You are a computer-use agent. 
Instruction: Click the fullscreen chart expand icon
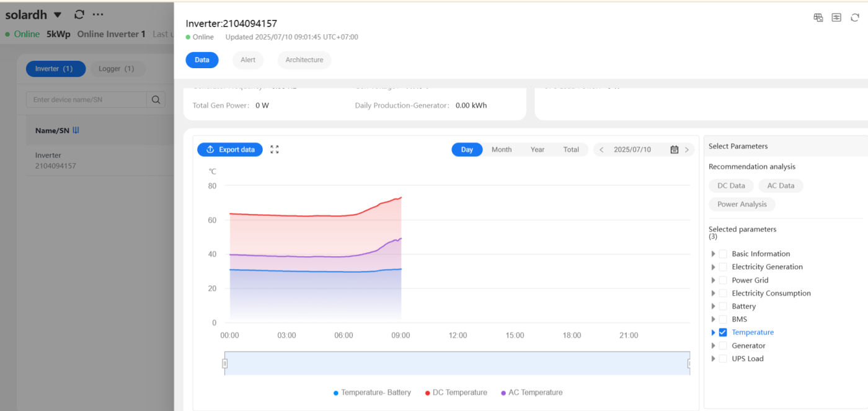(275, 149)
